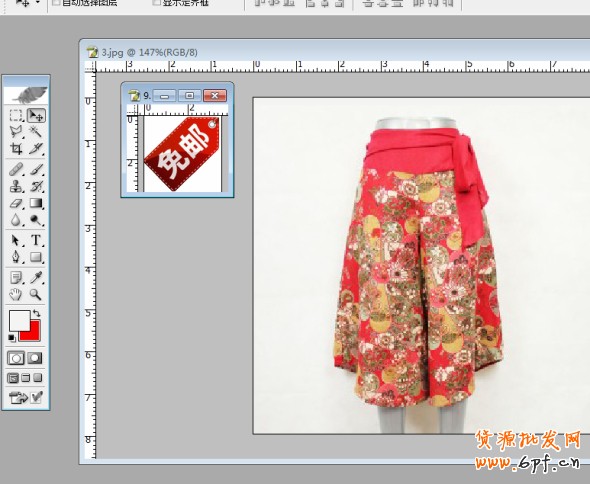Swap foreground and background colors arrow
This screenshot has width=590, height=484.
click(36, 313)
